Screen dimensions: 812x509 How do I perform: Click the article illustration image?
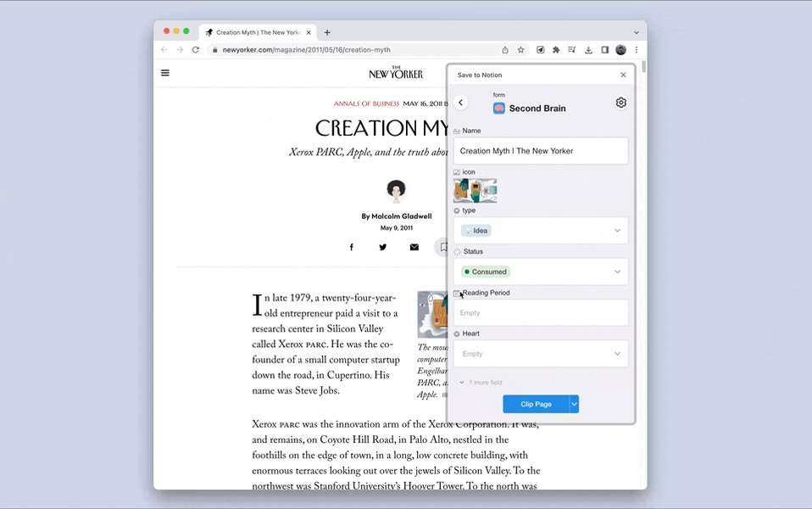432,315
